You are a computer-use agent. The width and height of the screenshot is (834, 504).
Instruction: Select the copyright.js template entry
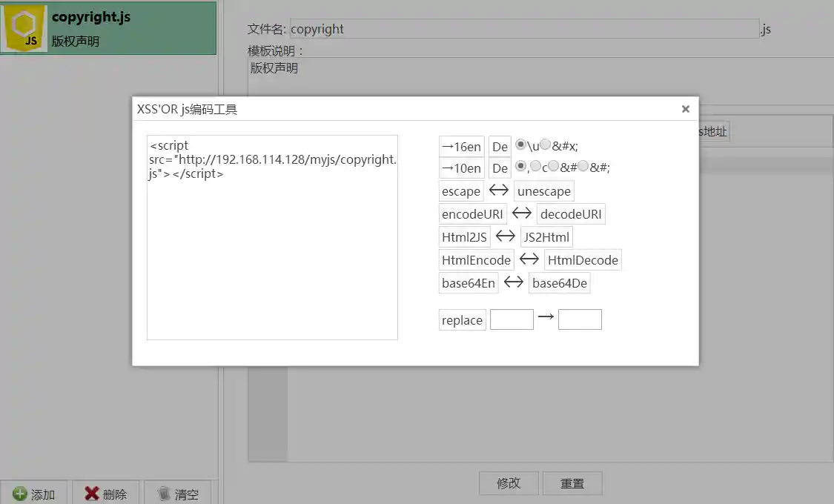tap(108, 28)
